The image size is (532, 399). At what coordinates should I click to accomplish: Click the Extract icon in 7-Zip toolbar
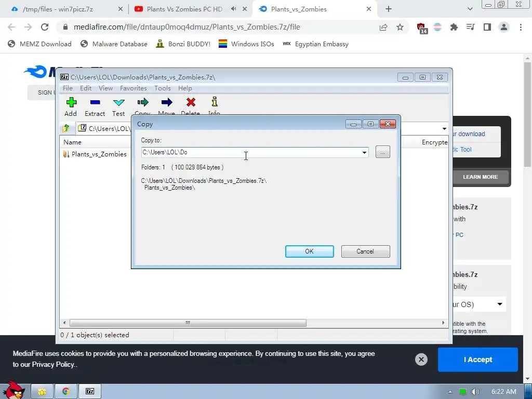pos(95,102)
